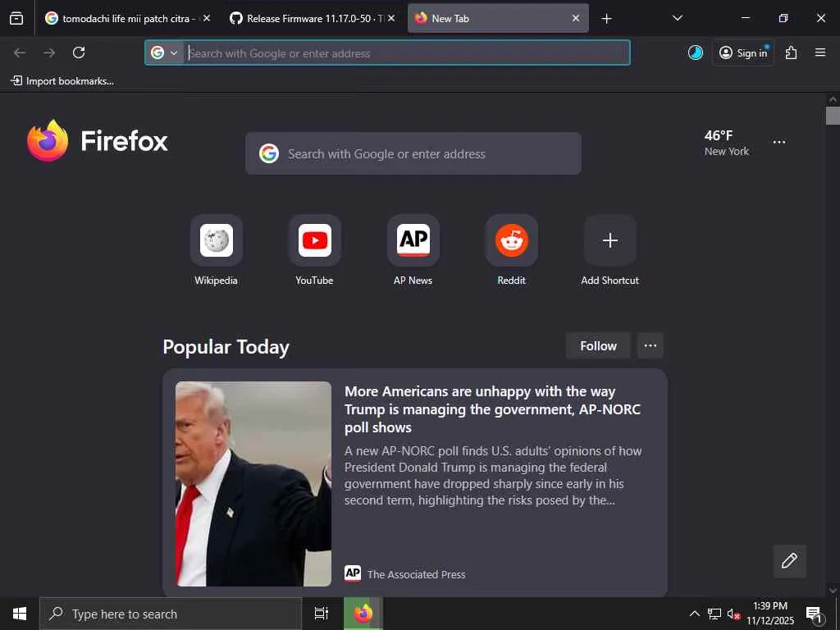Click the Sign in button
Image resolution: width=840 pixels, height=630 pixels.
743,52
